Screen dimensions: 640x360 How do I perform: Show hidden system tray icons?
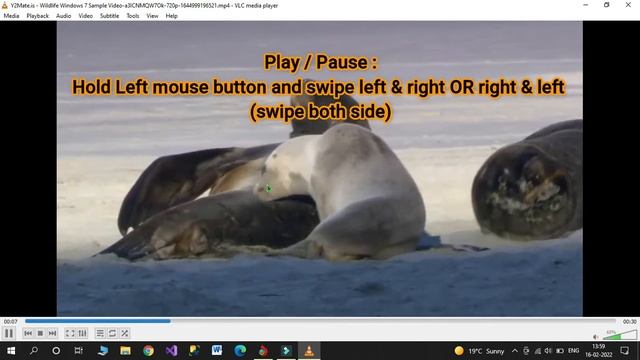tap(515, 351)
